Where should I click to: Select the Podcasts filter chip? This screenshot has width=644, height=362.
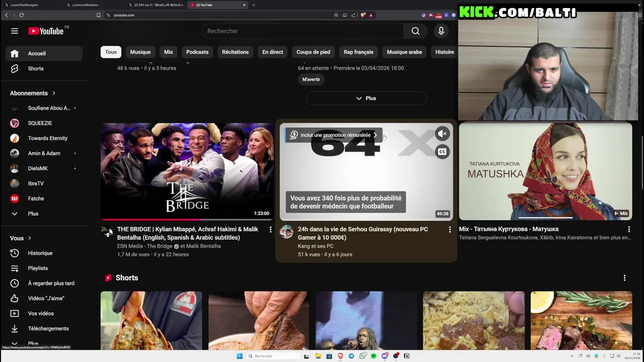(197, 52)
